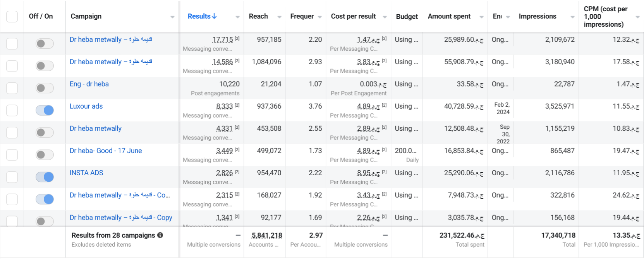Open the CPM column dropdown arrow
Screen dimensions: 644x259
[637, 17]
